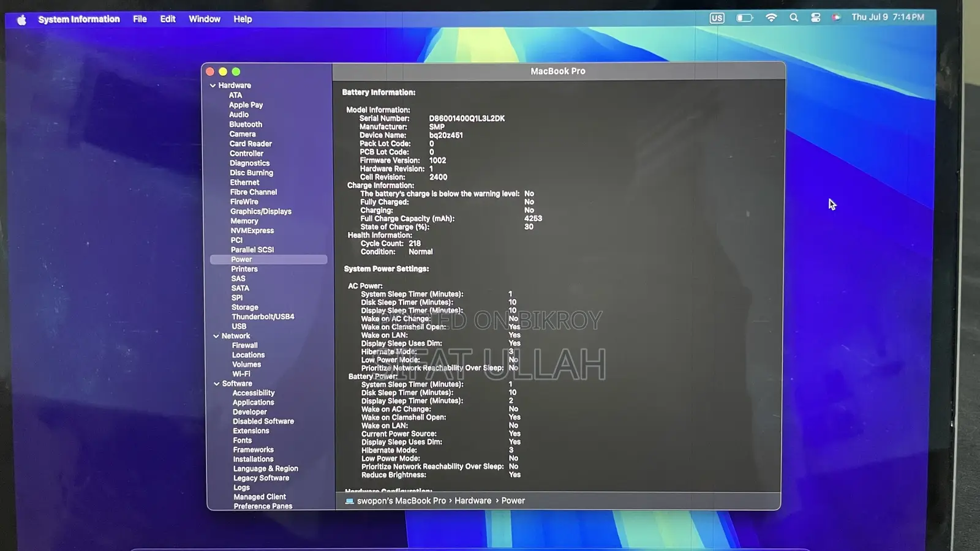Select PCI in the sidebar
This screenshot has height=551, width=980.
point(236,241)
